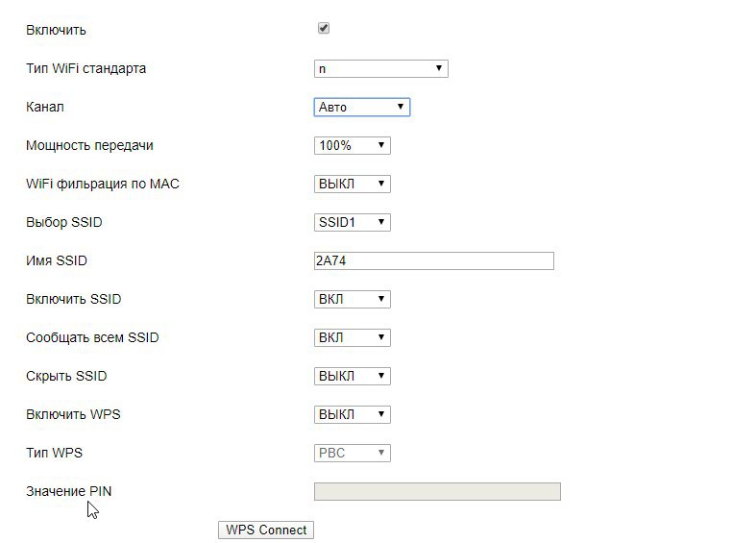Click the disabled Тип WPS dropdown showing PBC

(x=352, y=453)
